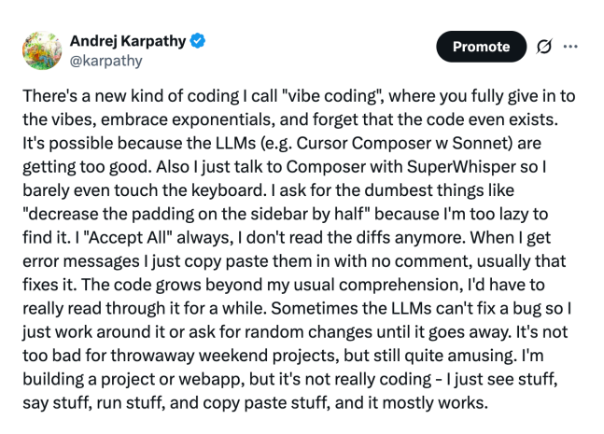Open the three-dot more options menu

tap(570, 47)
